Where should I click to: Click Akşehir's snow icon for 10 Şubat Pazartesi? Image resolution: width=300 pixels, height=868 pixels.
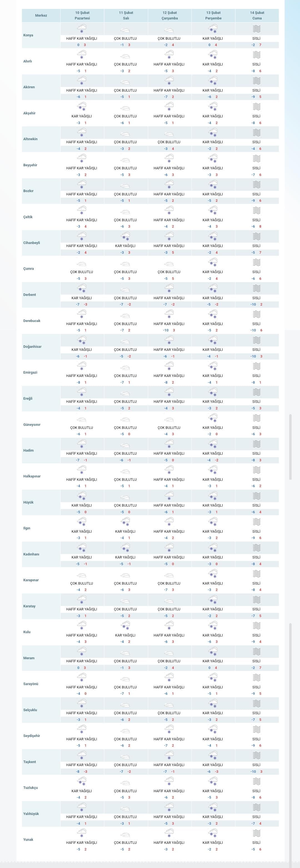[x=82, y=107]
